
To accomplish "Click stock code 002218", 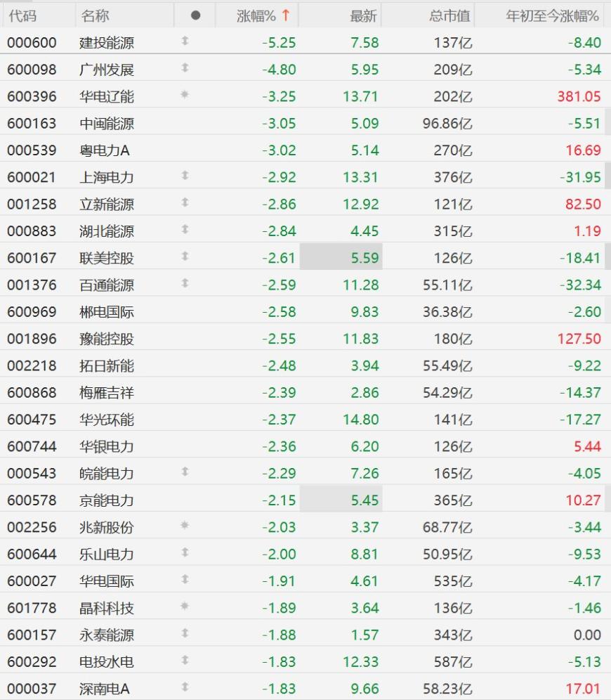I will [x=32, y=365].
